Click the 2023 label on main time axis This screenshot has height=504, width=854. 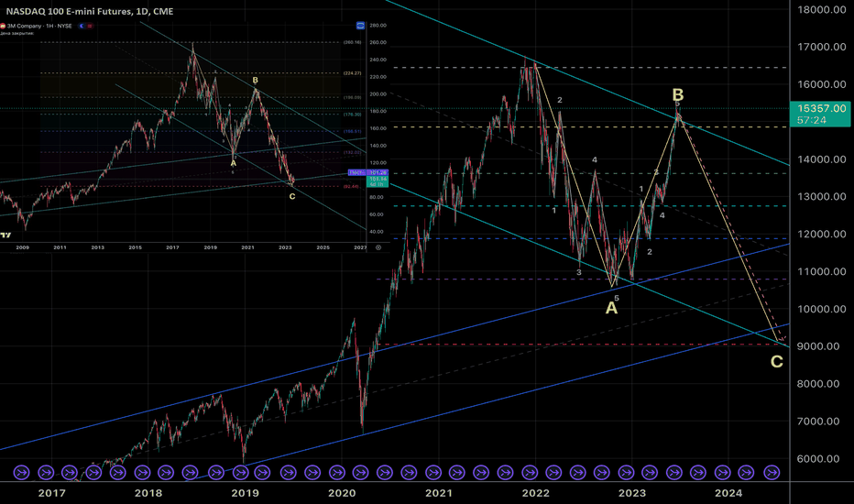pyautogui.click(x=631, y=493)
